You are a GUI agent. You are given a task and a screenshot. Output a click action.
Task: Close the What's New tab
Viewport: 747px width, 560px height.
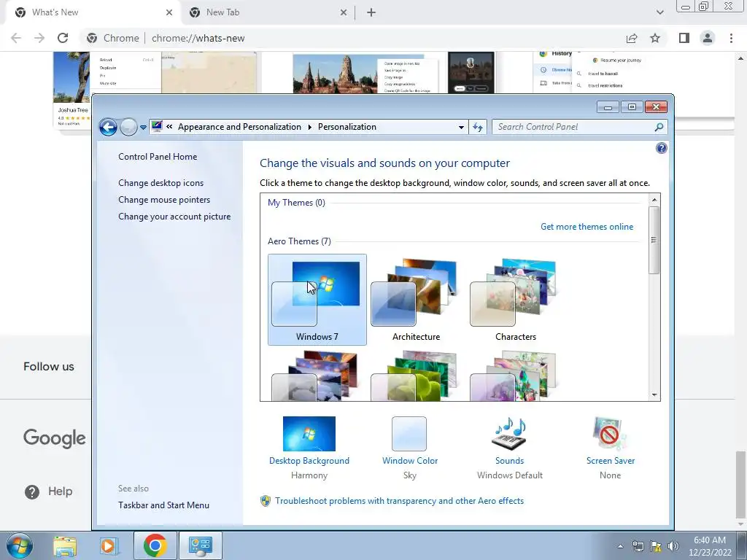tap(169, 12)
